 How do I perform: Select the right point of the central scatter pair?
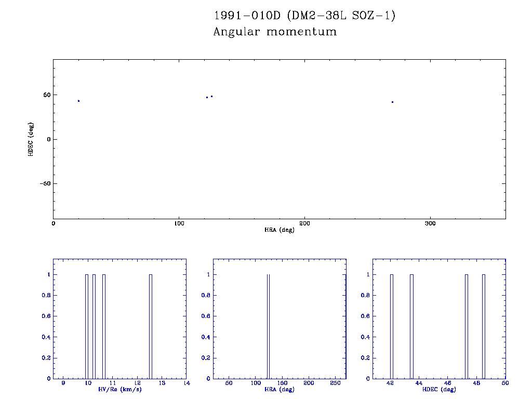pyautogui.click(x=211, y=96)
